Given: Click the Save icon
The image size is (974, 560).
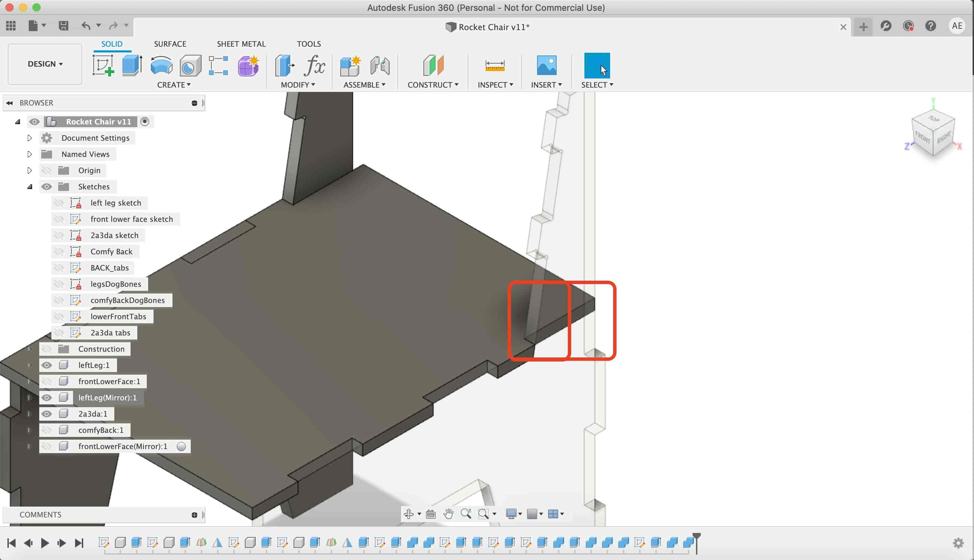Looking at the screenshot, I should pos(64,26).
